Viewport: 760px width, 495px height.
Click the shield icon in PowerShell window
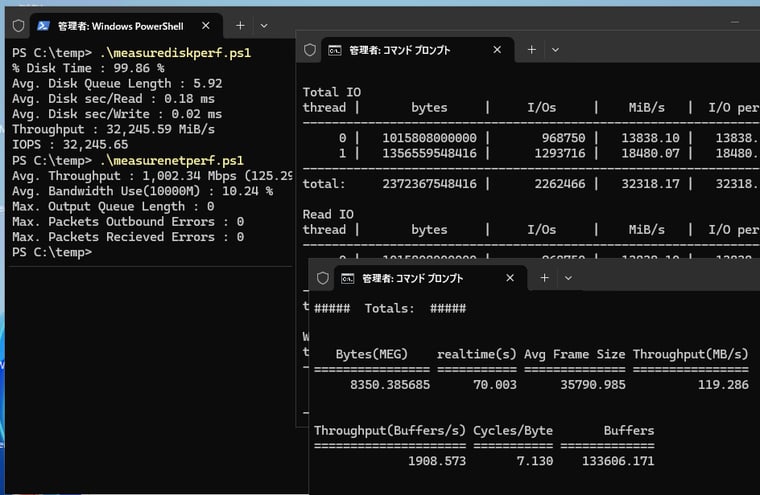point(18,26)
